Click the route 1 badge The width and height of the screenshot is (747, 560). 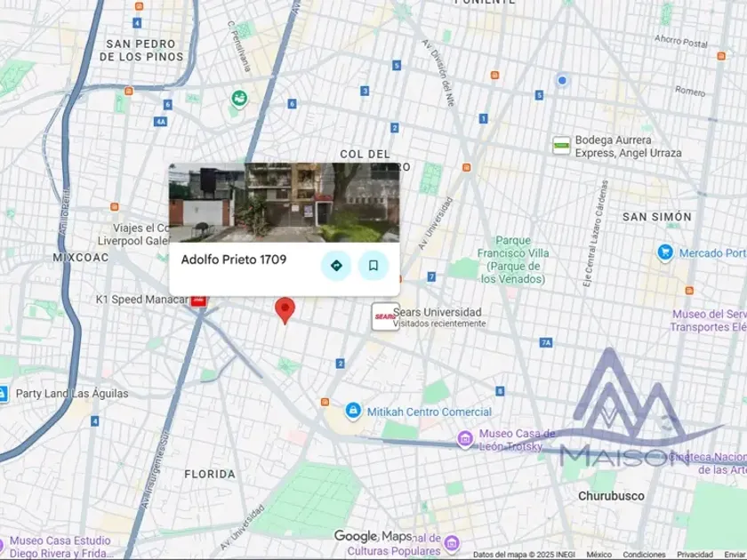tap(483, 118)
